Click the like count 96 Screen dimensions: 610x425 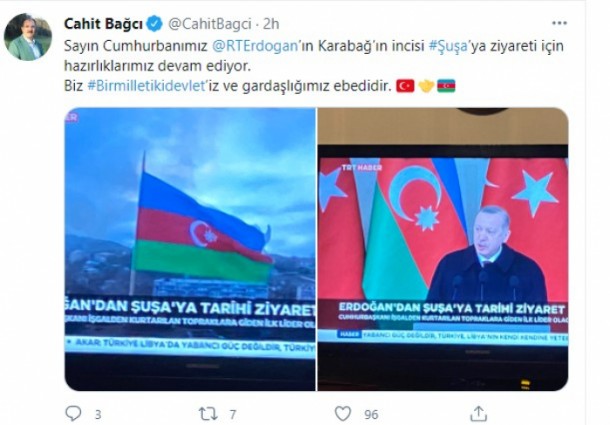coord(371,415)
